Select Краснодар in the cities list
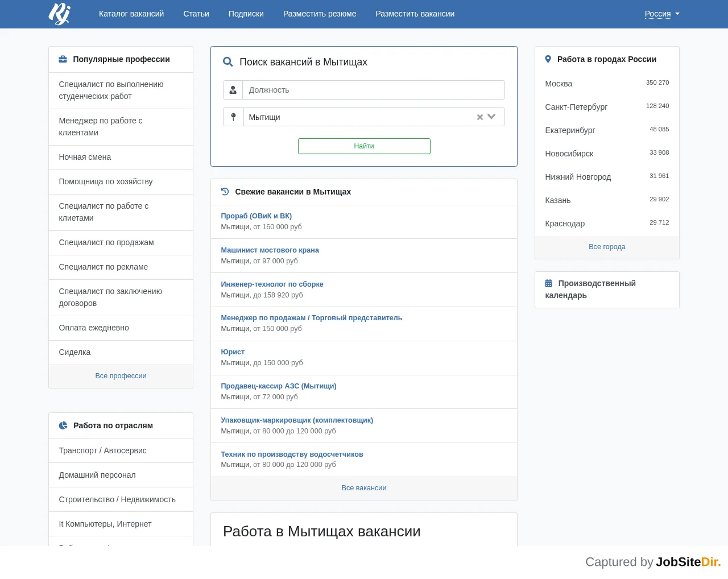Image resolution: width=728 pixels, height=579 pixels. pos(607,224)
